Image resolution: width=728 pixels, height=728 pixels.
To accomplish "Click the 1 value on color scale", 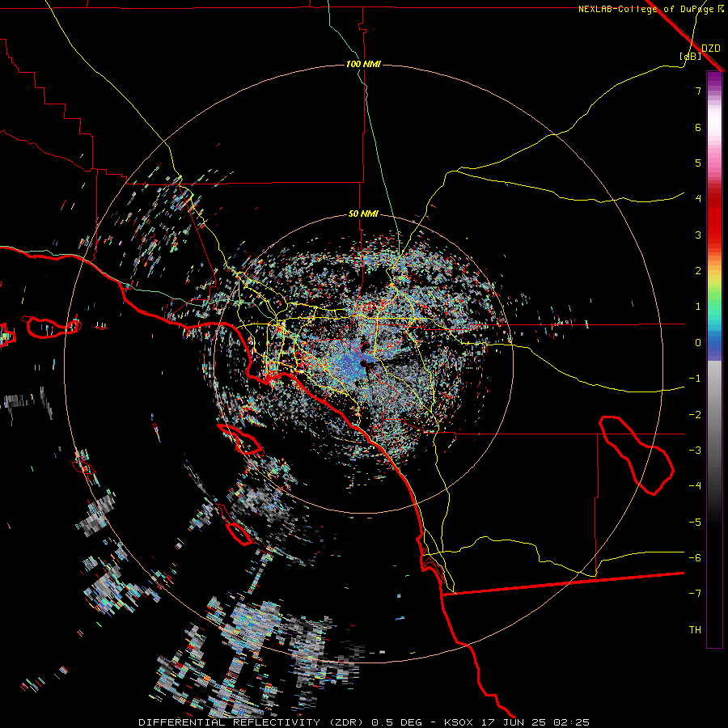I will 698,307.
